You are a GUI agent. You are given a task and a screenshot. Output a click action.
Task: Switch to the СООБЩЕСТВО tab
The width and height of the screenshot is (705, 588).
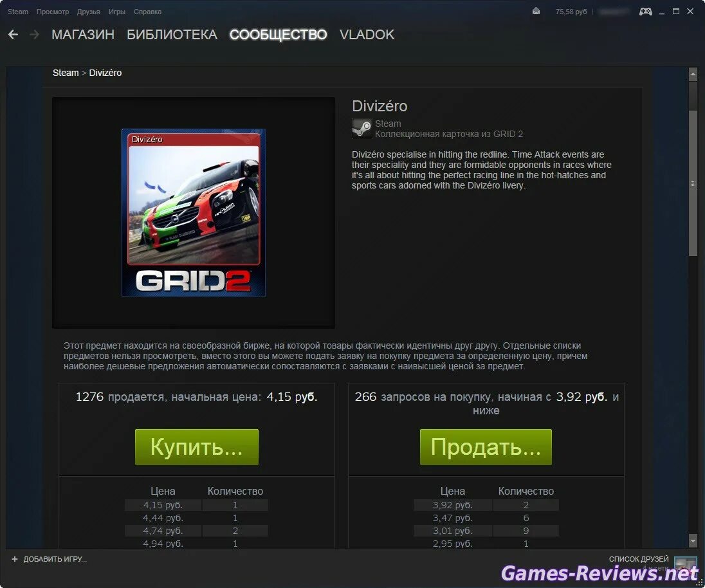[279, 35]
